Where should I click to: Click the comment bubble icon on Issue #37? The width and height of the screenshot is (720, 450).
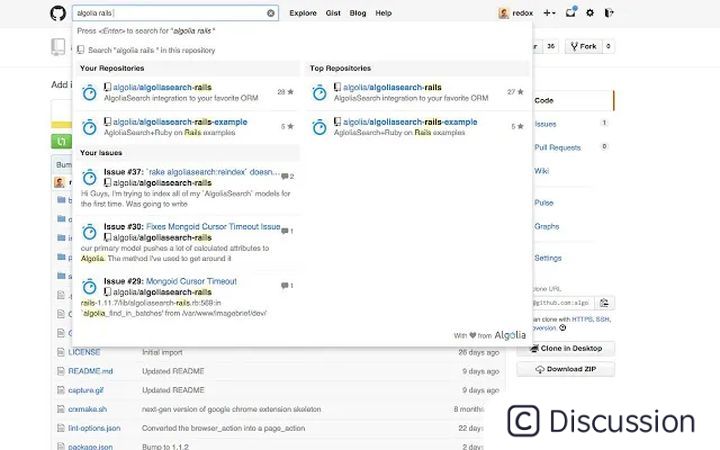285,176
